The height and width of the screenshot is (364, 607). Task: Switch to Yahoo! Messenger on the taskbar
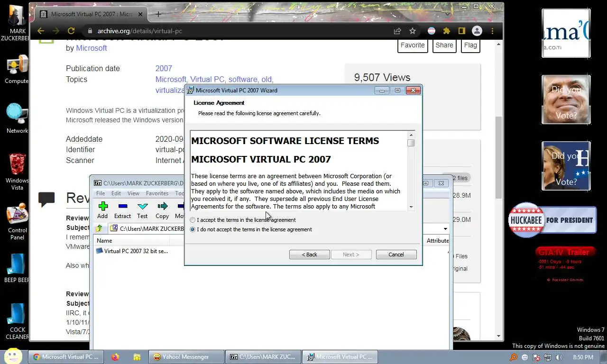[186, 357]
